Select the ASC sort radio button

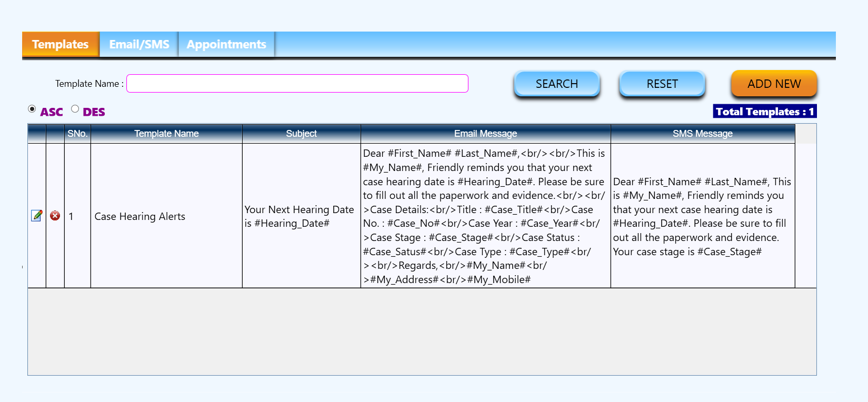32,109
